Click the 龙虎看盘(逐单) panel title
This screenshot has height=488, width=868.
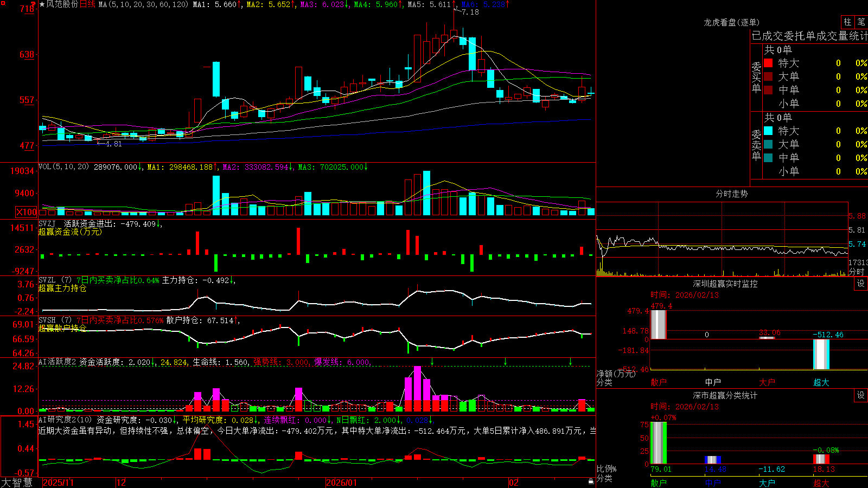pyautogui.click(x=731, y=22)
